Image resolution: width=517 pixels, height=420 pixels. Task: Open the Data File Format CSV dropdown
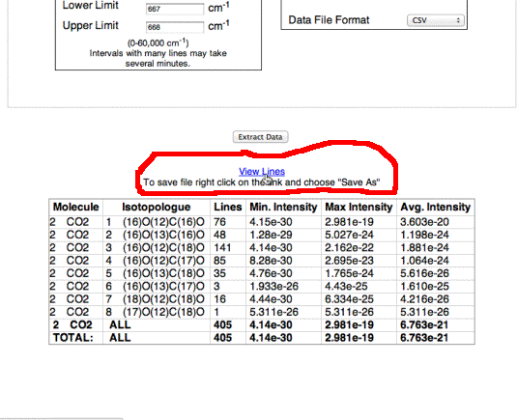click(x=436, y=20)
